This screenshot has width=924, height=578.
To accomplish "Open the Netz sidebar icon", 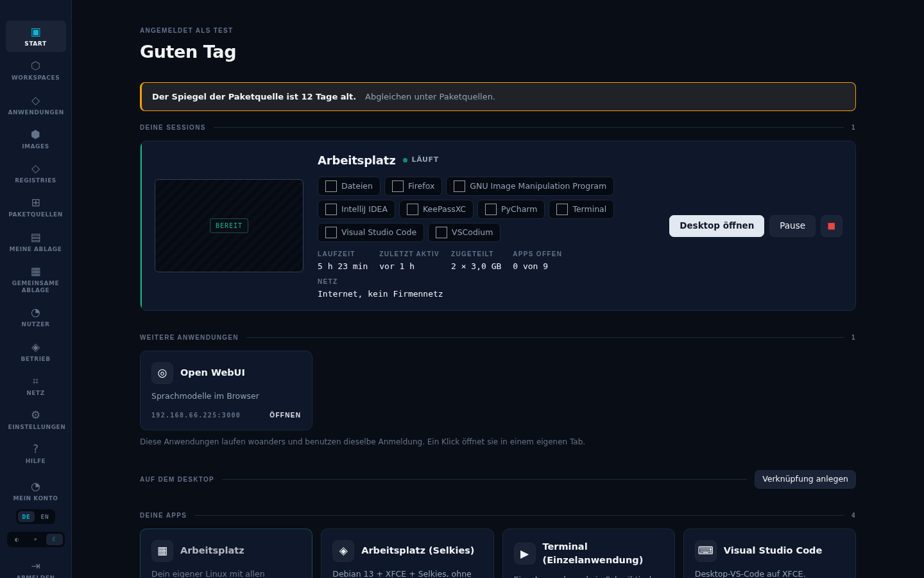I will [x=35, y=381].
